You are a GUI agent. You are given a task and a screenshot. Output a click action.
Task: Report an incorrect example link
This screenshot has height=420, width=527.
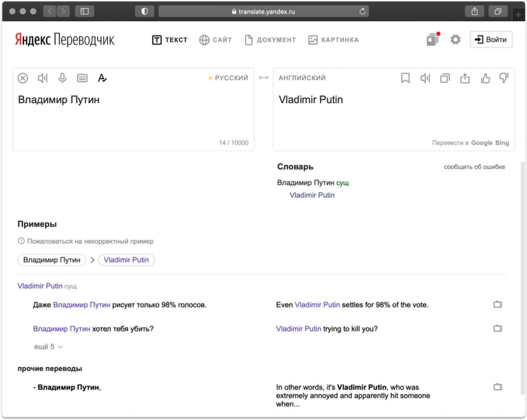86,241
